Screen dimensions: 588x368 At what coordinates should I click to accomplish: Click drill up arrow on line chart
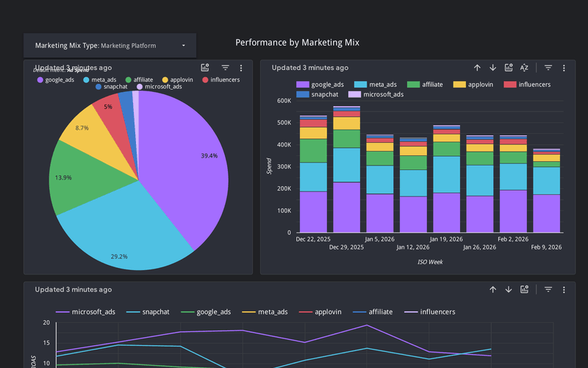coord(492,290)
